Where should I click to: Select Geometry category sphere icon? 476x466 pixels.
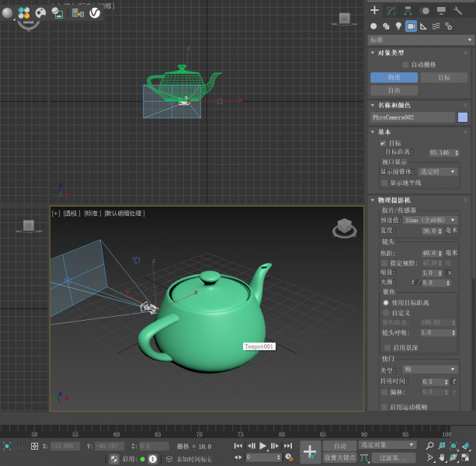click(x=374, y=26)
